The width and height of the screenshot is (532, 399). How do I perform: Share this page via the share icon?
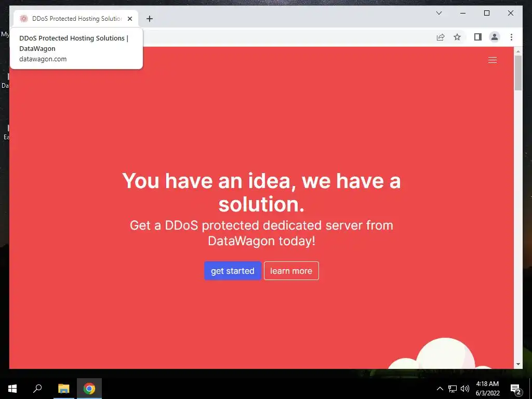[x=441, y=37]
